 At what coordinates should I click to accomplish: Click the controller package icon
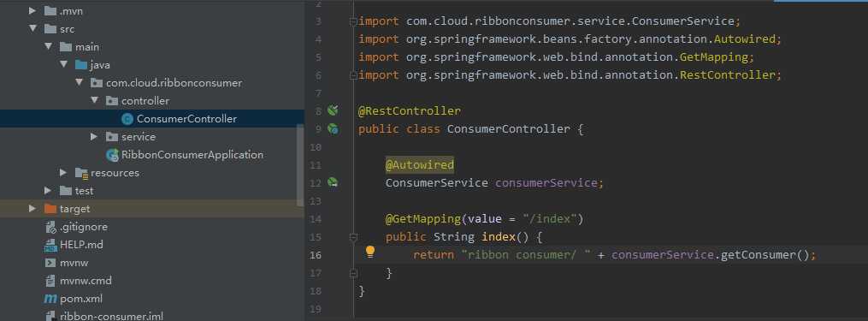112,101
